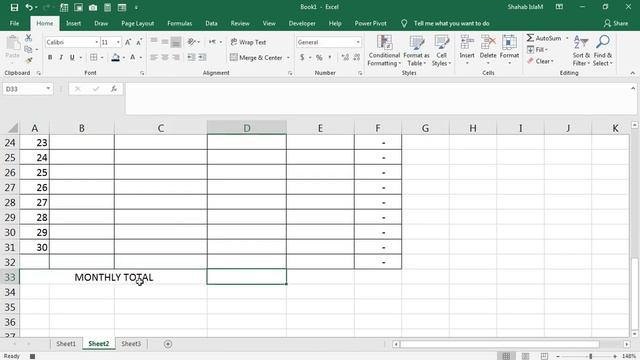Viewport: 640px width, 360px height.
Task: Insert cells using the Insert button
Action: (467, 51)
